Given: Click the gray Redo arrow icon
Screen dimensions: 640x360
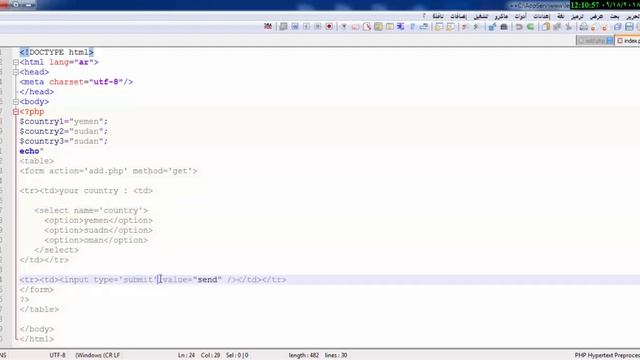Looking at the screenshot, I should pyautogui.click(x=519, y=27).
